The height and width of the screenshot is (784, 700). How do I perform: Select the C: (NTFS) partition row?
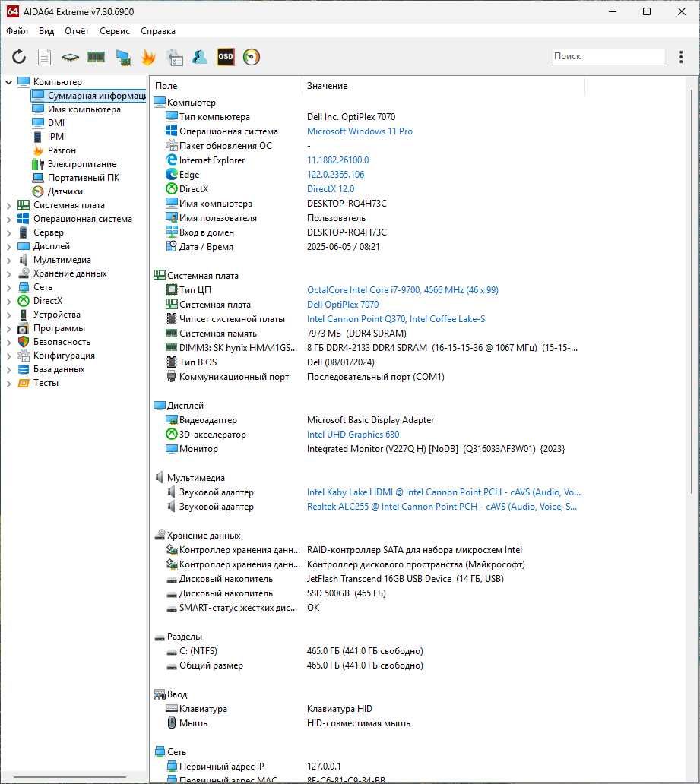[368, 651]
